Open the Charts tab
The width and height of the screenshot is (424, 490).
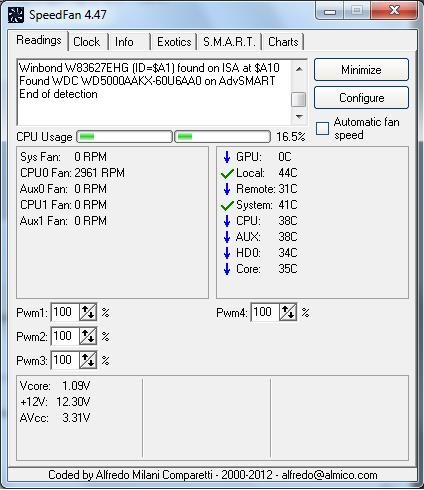coord(283,42)
